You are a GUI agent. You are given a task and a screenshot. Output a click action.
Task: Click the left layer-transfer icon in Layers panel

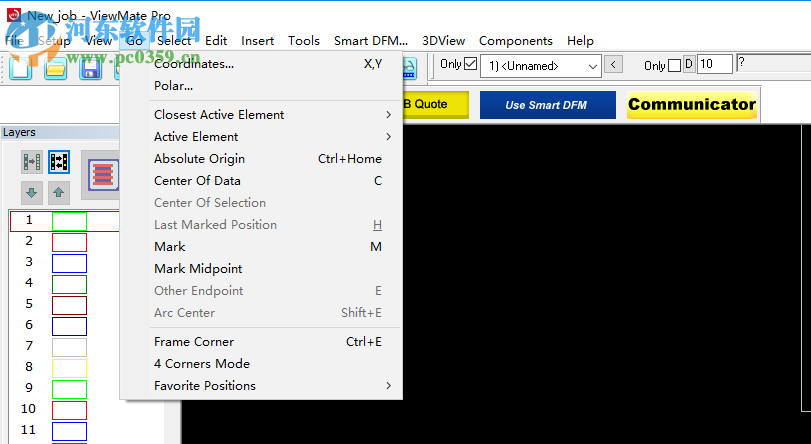tap(32, 161)
